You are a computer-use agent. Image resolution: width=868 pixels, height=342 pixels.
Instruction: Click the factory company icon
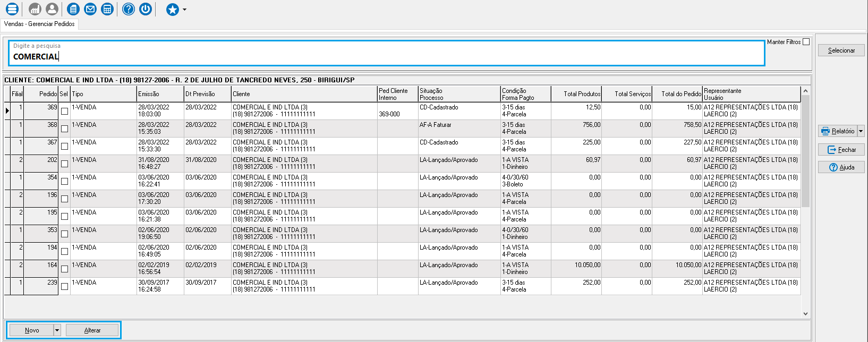coord(35,9)
